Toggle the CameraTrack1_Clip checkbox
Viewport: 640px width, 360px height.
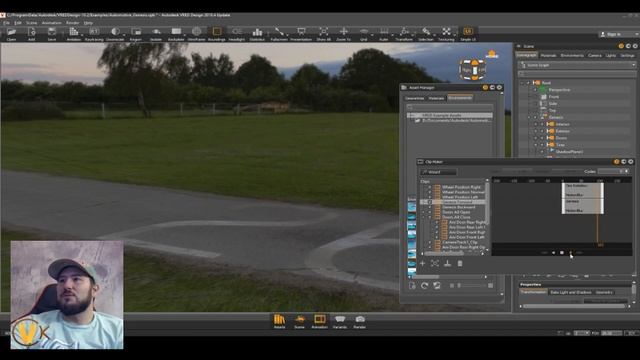coord(430,242)
